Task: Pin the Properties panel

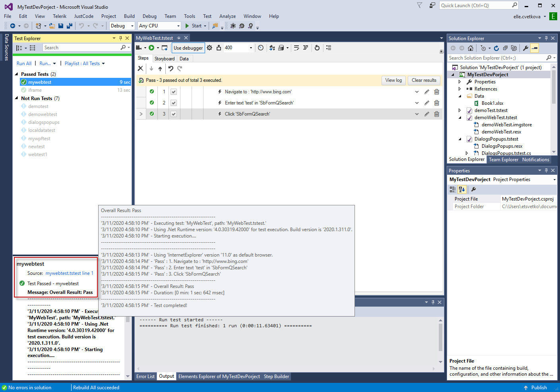Action: (x=546, y=171)
